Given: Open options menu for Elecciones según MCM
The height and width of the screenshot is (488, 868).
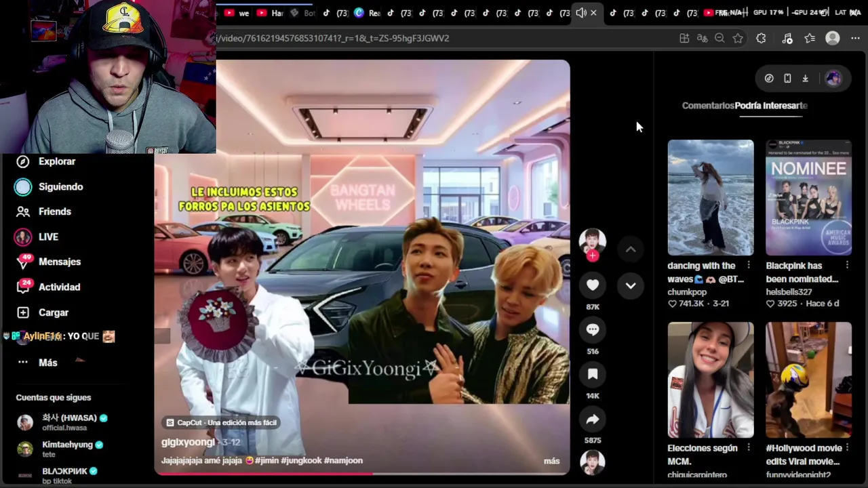Looking at the screenshot, I should [x=749, y=447].
